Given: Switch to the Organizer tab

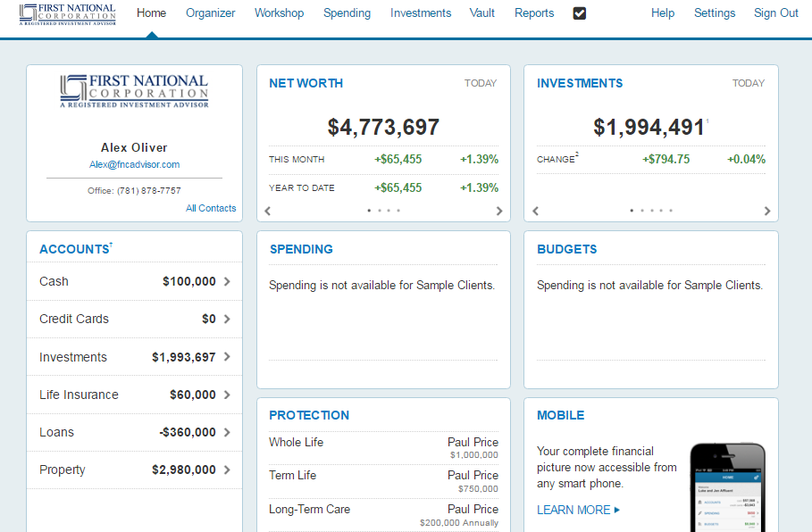Looking at the screenshot, I should [210, 12].
